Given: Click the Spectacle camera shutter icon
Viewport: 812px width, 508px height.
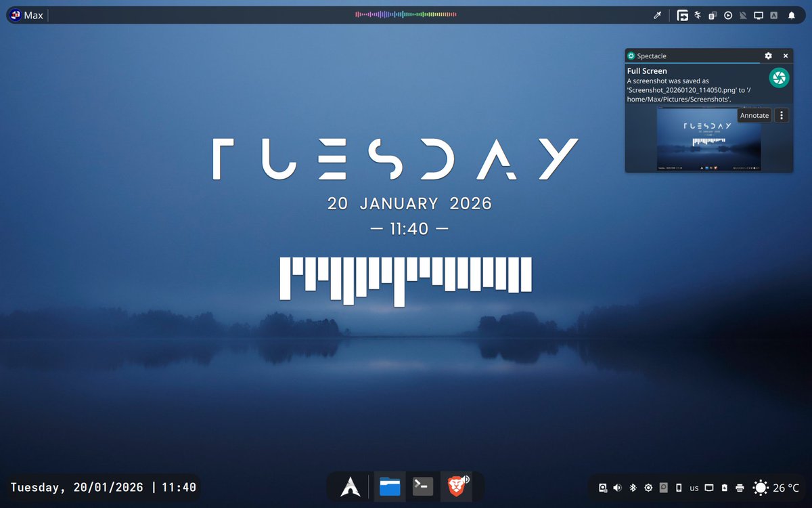Looking at the screenshot, I should pyautogui.click(x=780, y=77).
